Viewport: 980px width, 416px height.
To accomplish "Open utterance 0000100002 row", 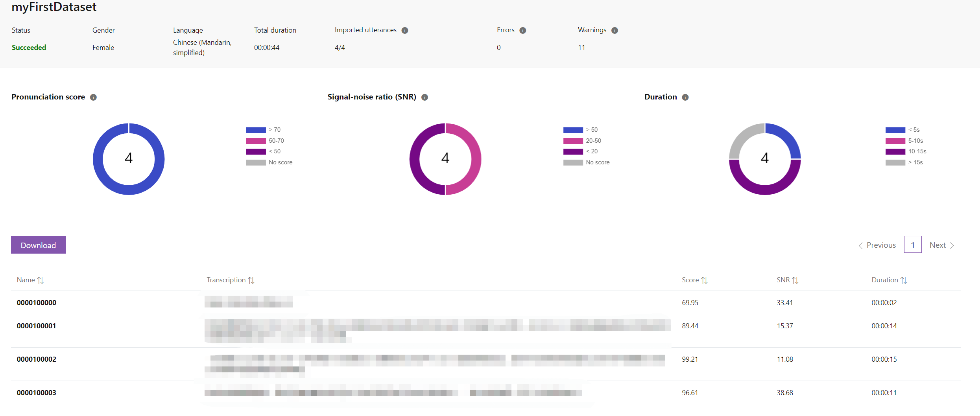I will [37, 359].
